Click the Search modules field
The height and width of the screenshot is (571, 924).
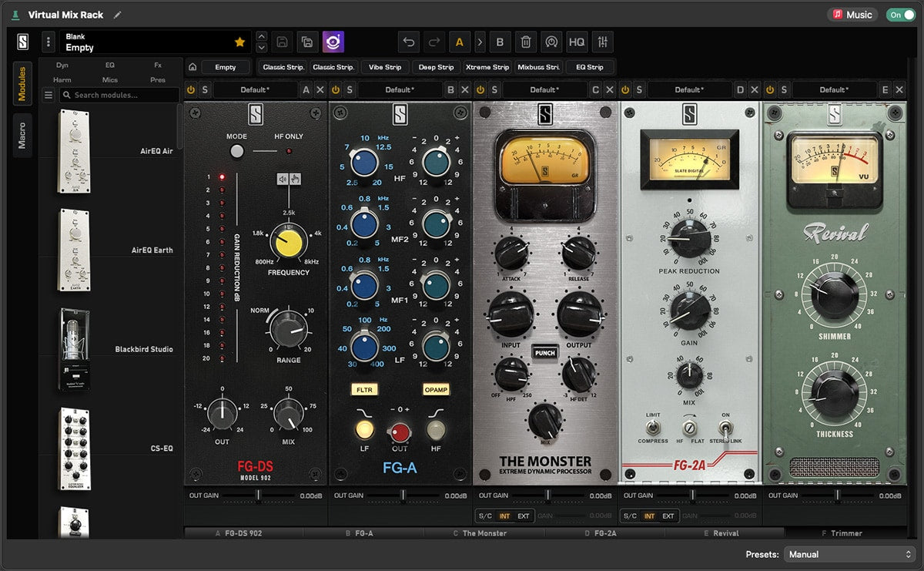tap(119, 95)
